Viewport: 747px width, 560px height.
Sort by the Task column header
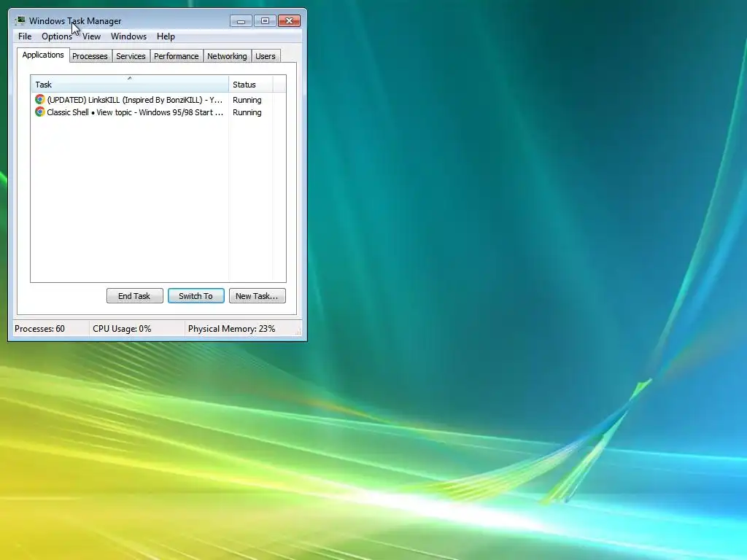click(130, 85)
